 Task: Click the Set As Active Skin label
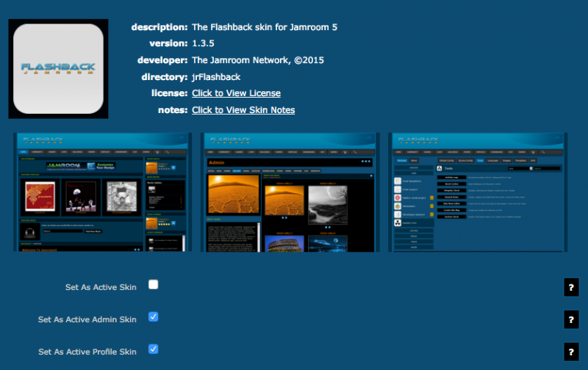101,287
